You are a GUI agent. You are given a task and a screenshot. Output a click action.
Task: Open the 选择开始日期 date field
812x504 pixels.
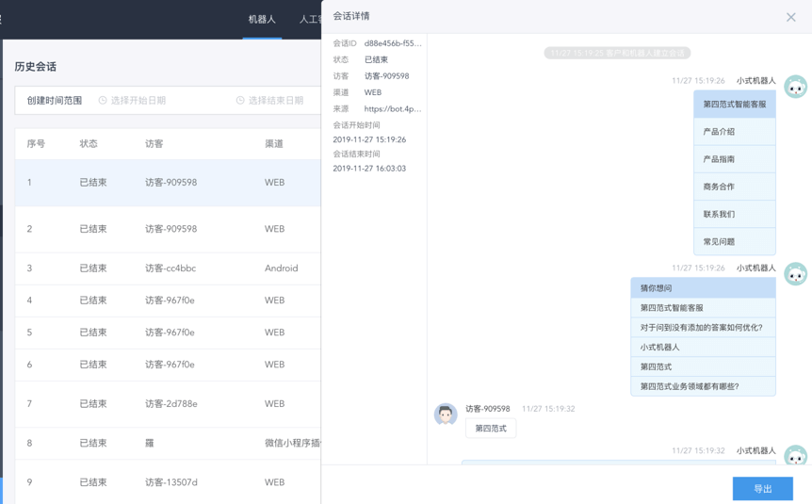[138, 101]
